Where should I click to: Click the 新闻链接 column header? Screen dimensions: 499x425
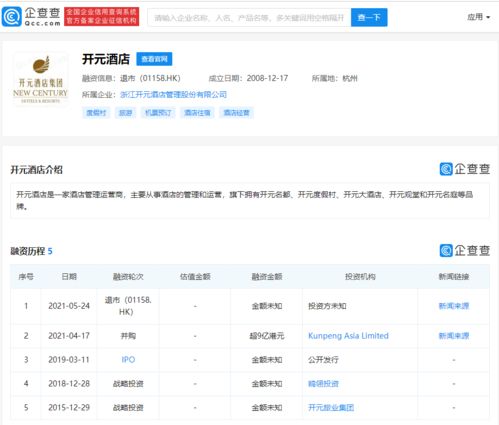tap(454, 277)
